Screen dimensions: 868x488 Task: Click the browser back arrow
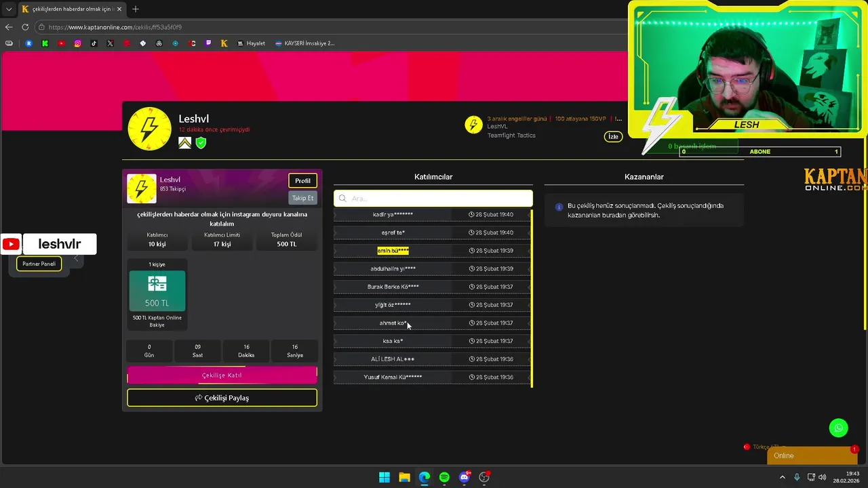9,27
